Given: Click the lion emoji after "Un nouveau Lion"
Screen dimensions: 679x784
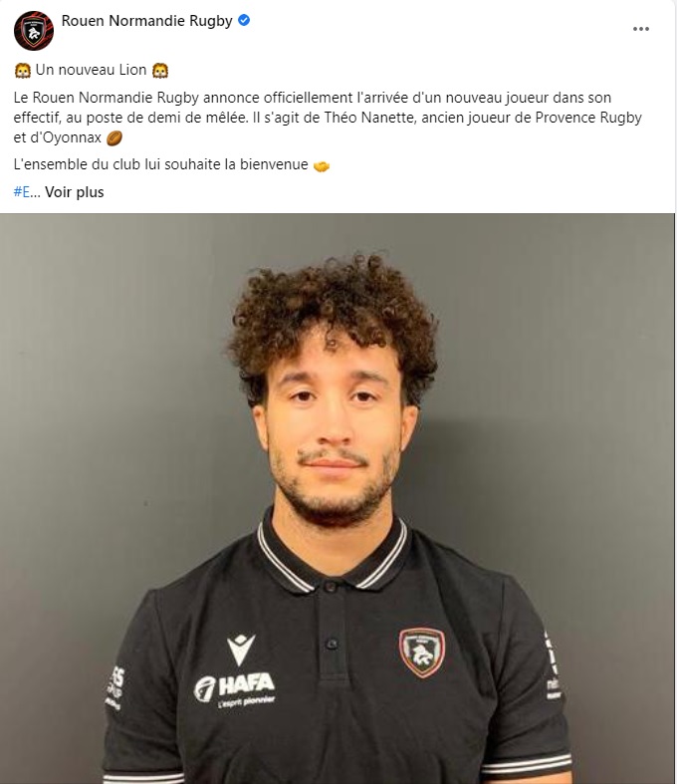Looking at the screenshot, I should (x=160, y=71).
